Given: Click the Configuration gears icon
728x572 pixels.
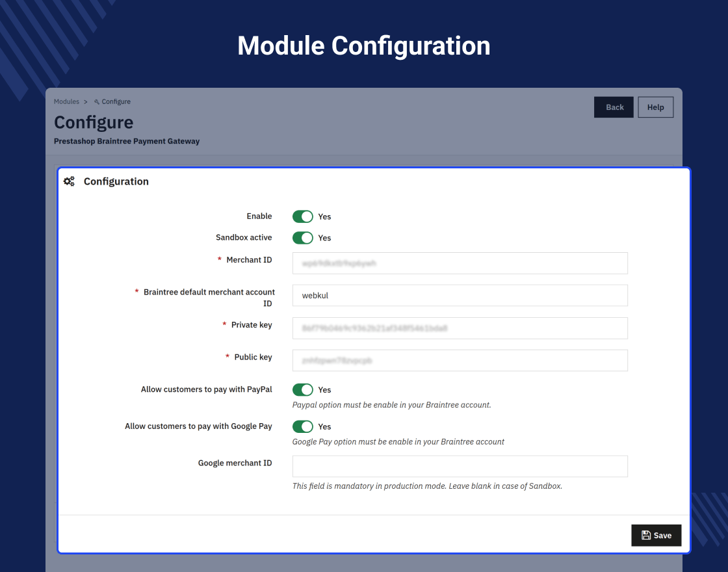Looking at the screenshot, I should click(x=69, y=181).
